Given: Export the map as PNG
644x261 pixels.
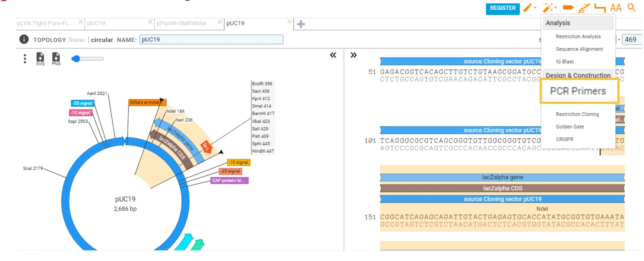Looking at the screenshot, I should click(56, 59).
